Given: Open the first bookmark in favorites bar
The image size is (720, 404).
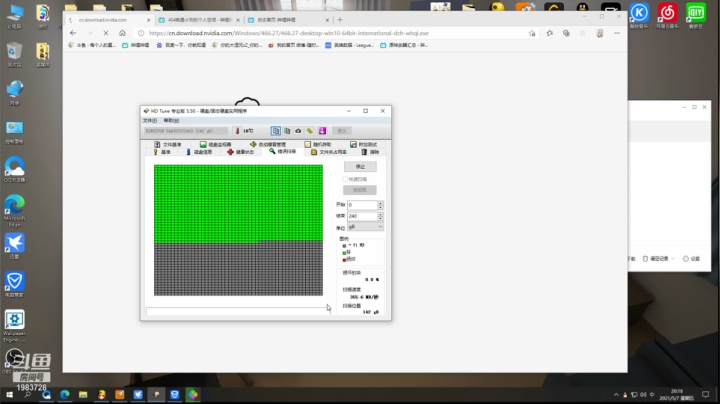Looking at the screenshot, I should click(92, 45).
